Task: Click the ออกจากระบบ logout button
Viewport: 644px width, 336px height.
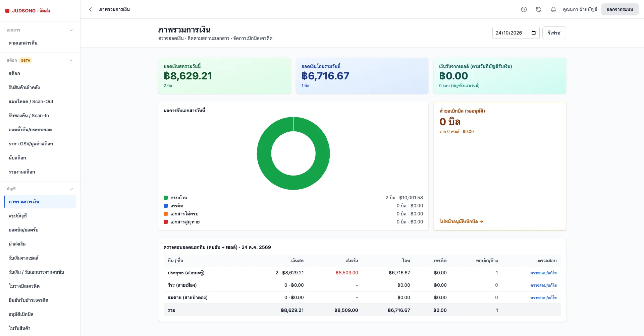Action: click(x=620, y=9)
